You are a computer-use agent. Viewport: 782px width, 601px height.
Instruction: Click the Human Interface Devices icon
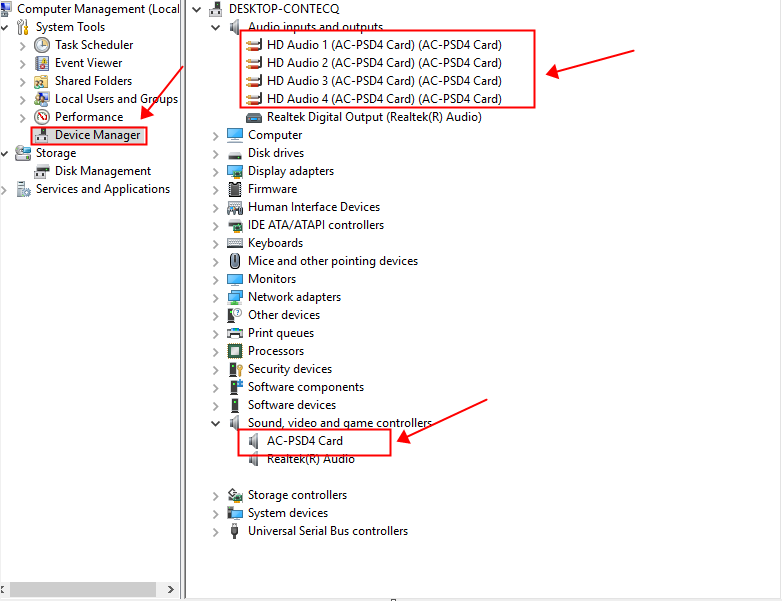235,207
